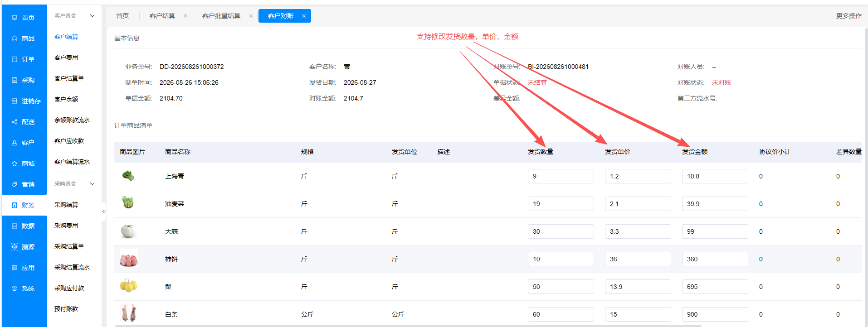868x327 pixels.
Task: Open the 商城 mall star icon
Action: [15, 163]
